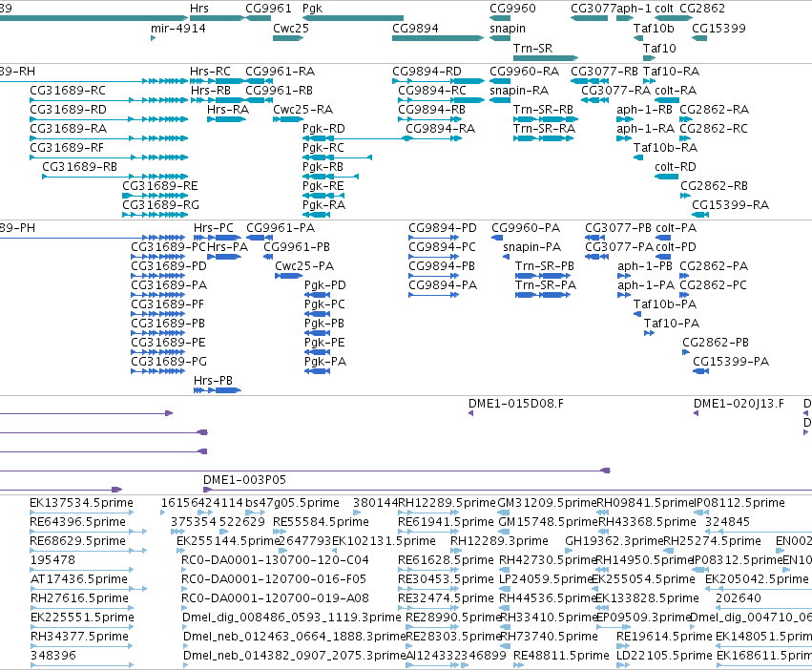This screenshot has height=670, width=812.
Task: Click protein Taf10-PA
Action: 672,324
